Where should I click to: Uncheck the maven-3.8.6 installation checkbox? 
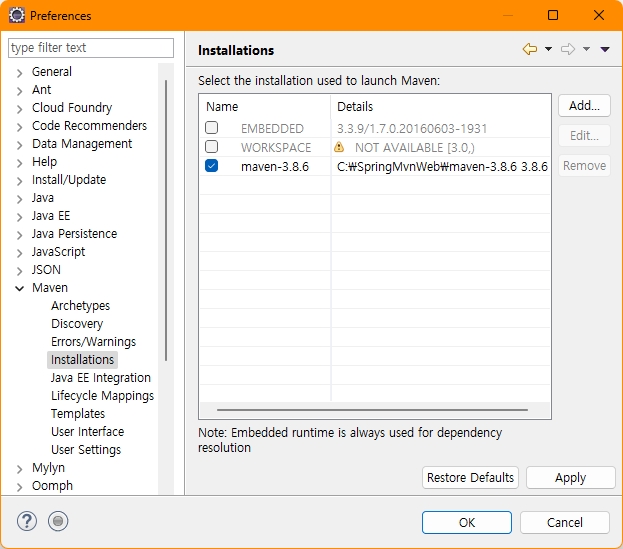coord(211,166)
